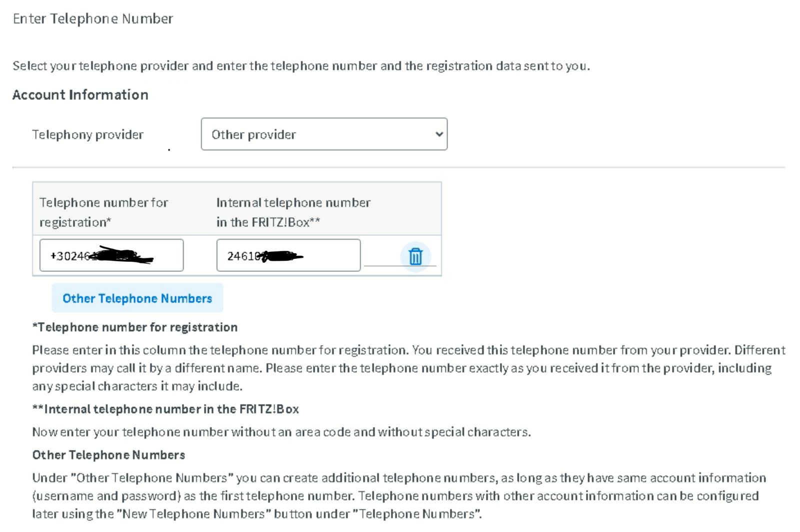Click the Account Information heading
The width and height of the screenshot is (800, 532).
click(80, 95)
